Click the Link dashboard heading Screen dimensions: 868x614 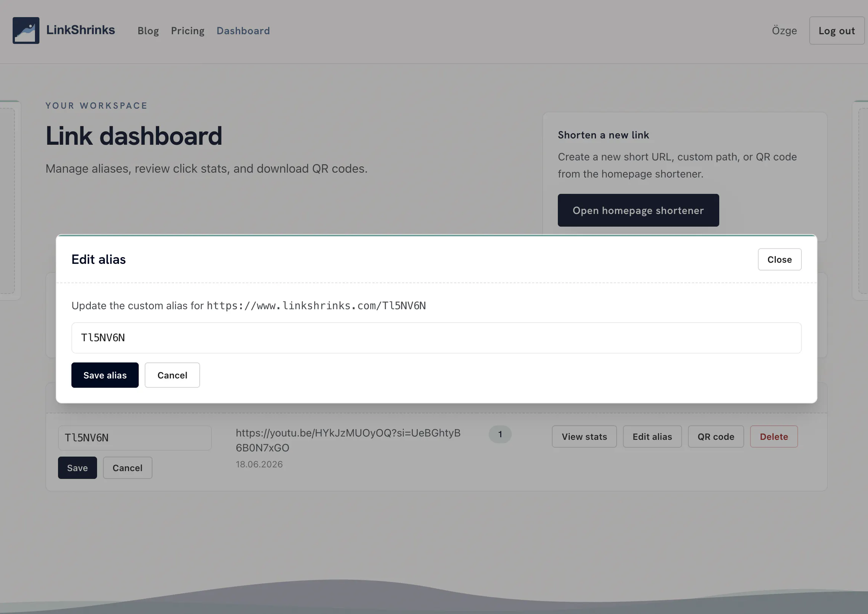134,136
